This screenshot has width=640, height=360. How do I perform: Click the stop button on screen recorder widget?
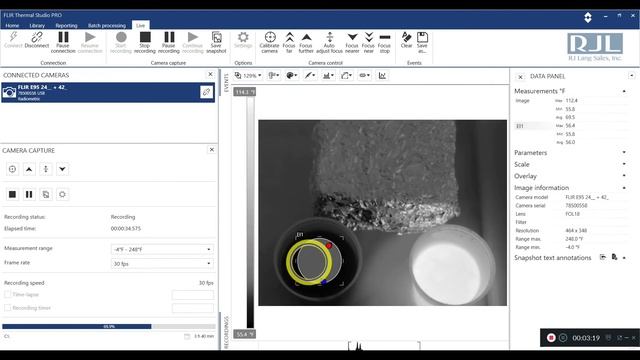click(551, 338)
